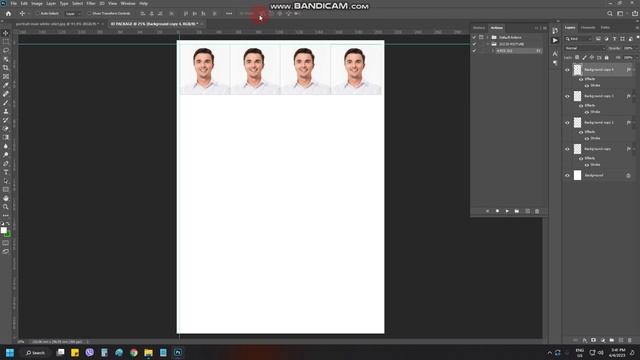Filter layers by type (T) icon
Viewport: 640px width, 360px height.
point(614,39)
